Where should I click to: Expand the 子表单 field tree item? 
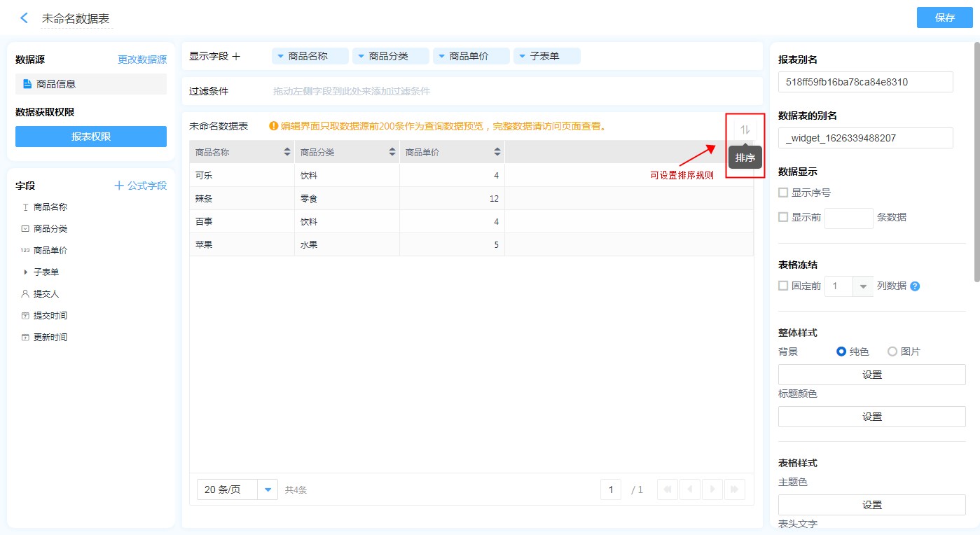26,272
